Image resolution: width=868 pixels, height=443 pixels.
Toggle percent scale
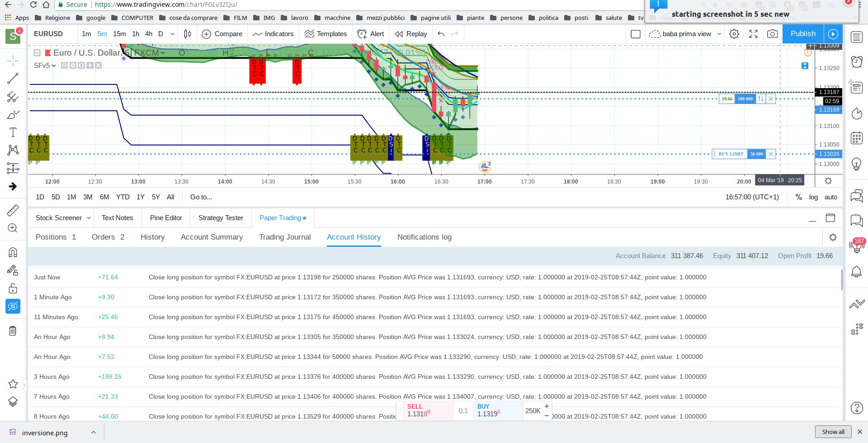point(799,197)
